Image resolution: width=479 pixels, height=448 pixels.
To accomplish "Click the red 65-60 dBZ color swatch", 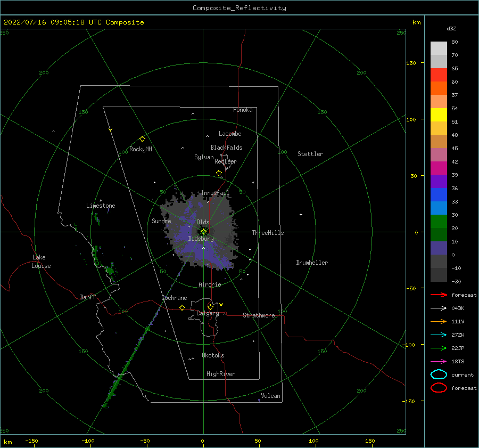I will tap(439, 75).
